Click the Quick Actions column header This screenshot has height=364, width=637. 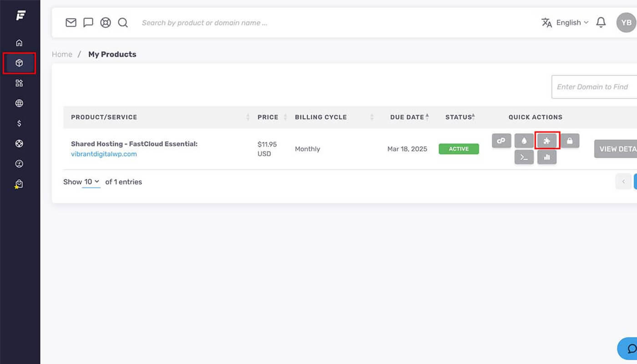(x=536, y=117)
